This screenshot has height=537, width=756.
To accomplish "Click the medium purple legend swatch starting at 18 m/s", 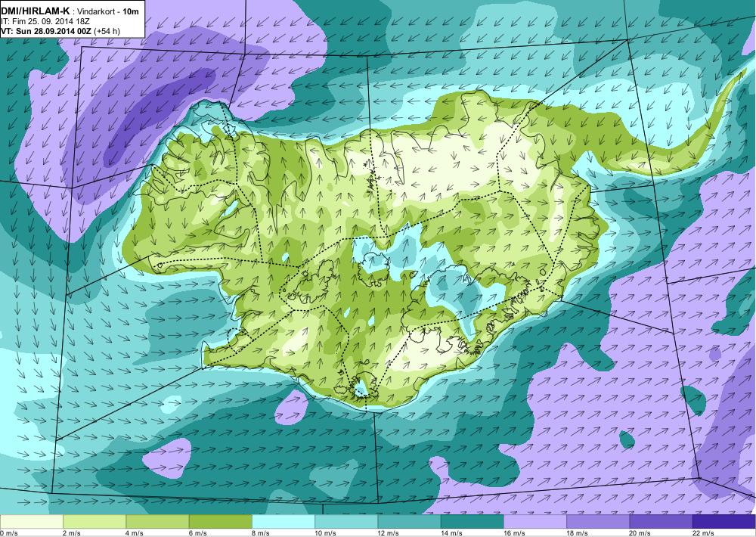I will point(598,522).
